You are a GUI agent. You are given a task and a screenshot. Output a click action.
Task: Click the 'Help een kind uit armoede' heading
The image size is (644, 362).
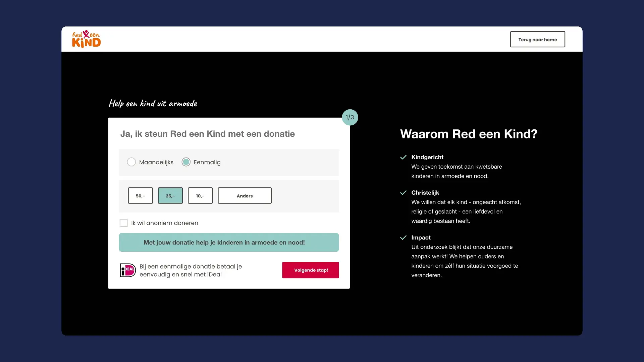tap(153, 103)
